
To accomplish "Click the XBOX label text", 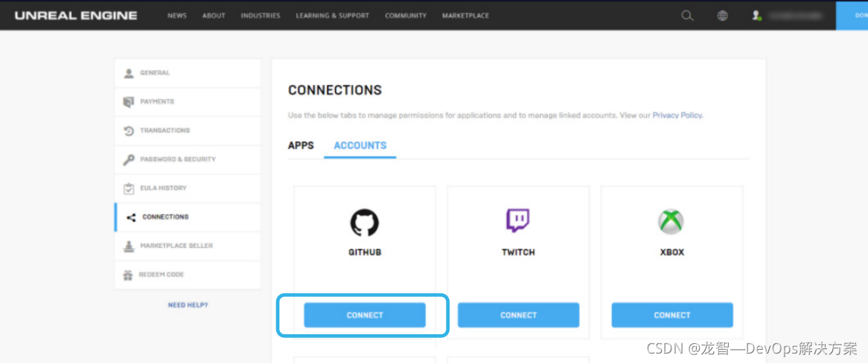I will (672, 252).
